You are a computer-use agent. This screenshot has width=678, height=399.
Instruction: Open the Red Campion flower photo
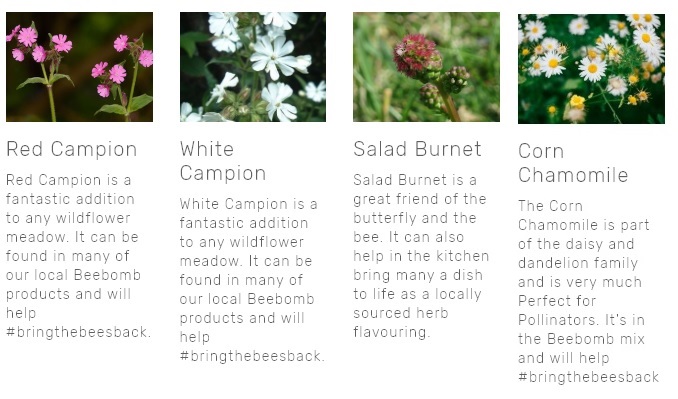tap(80, 67)
